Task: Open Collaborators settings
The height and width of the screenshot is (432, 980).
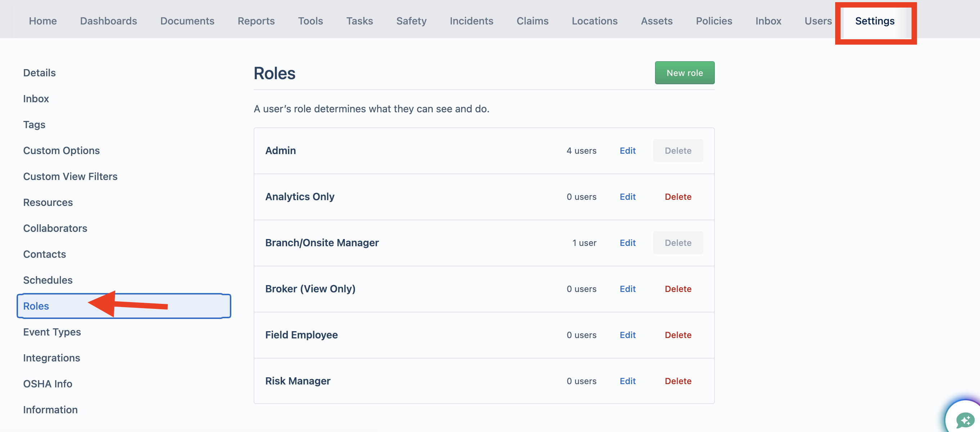Action: (x=55, y=228)
